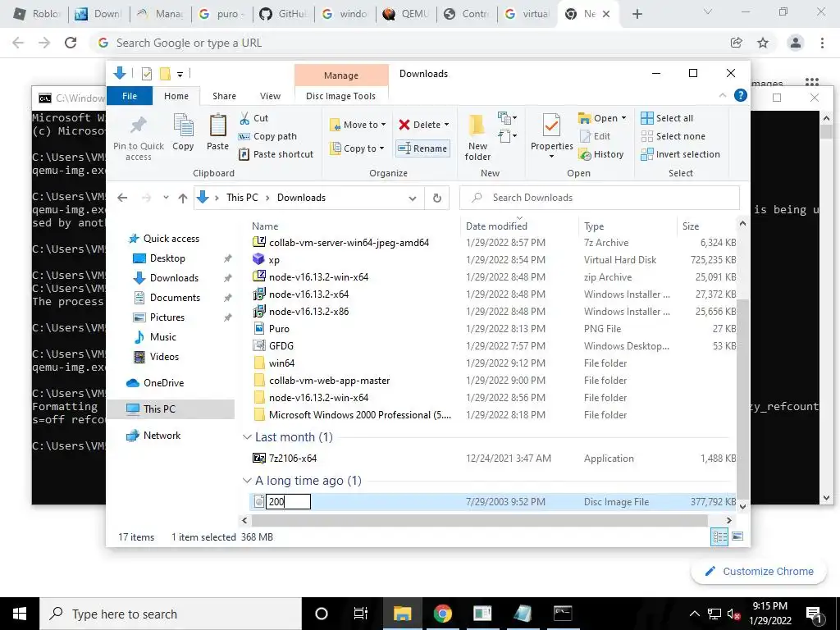Open Properties from the ribbon
840x630 pixels.
click(551, 135)
